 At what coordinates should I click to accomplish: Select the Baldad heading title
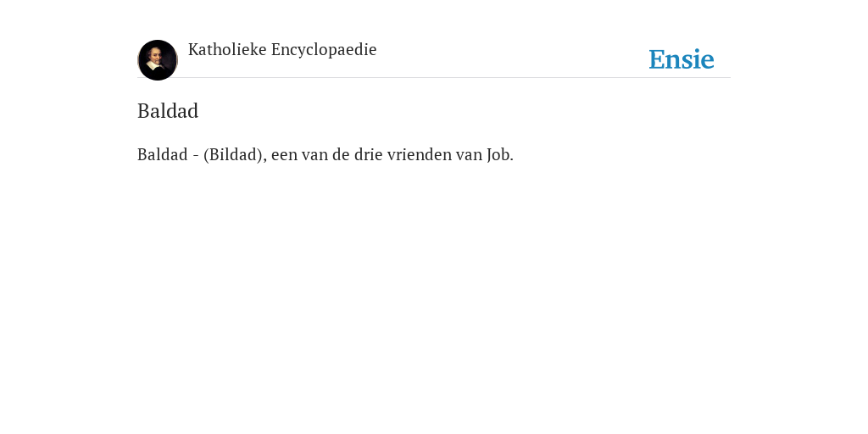click(x=168, y=111)
